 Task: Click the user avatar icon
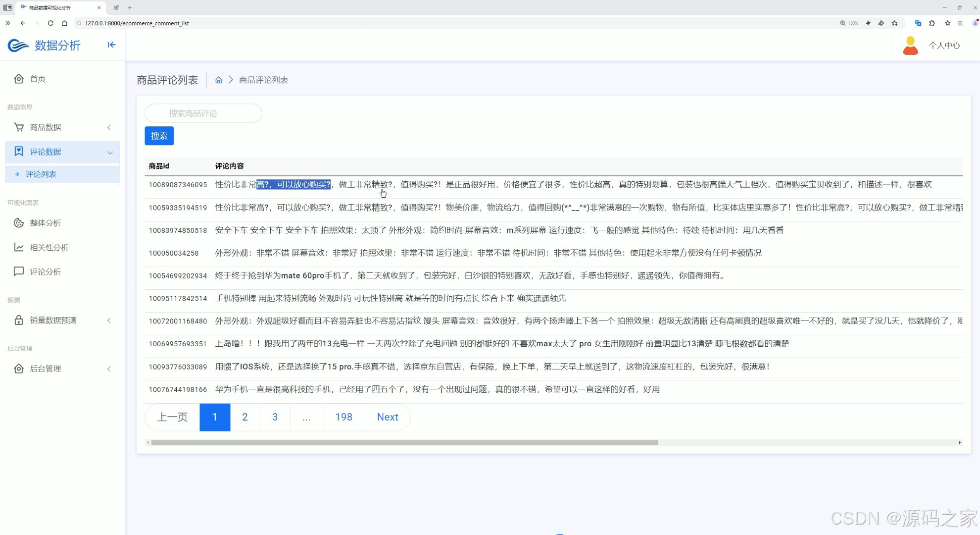pyautogui.click(x=910, y=46)
